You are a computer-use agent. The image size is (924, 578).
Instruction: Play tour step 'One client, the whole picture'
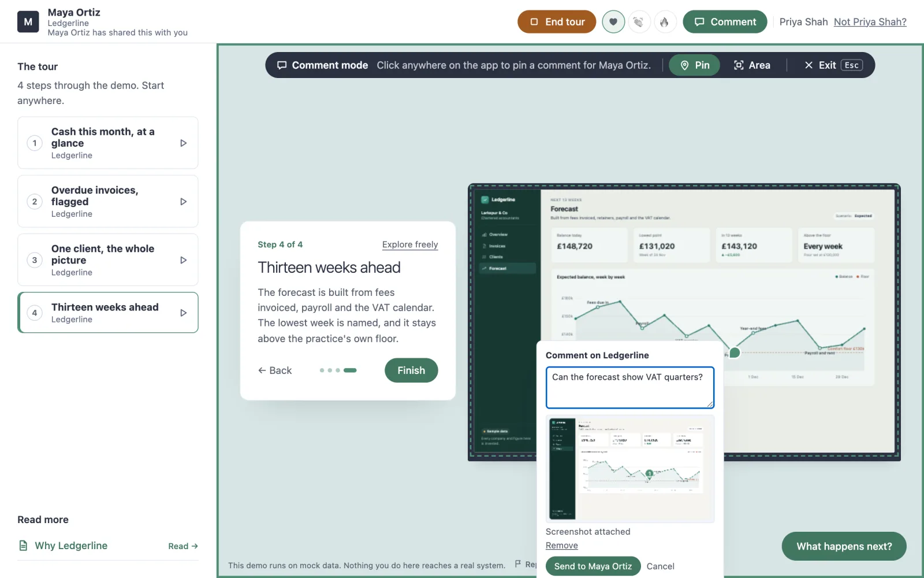183,260
